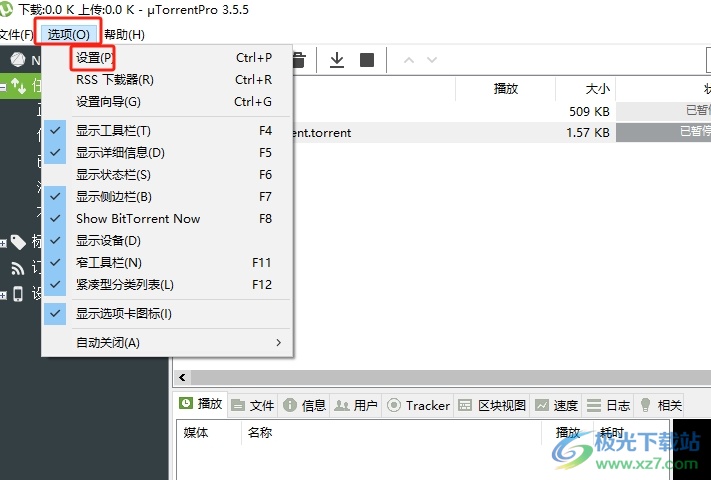This screenshot has height=480, width=711.
Task: Toggle 显示选项卡图标(I) option
Action: [168, 314]
